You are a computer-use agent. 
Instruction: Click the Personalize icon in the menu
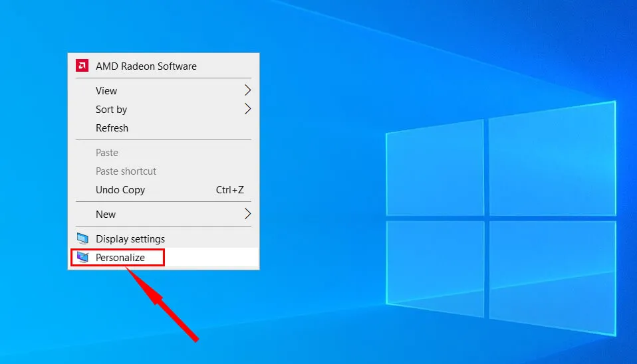click(82, 258)
